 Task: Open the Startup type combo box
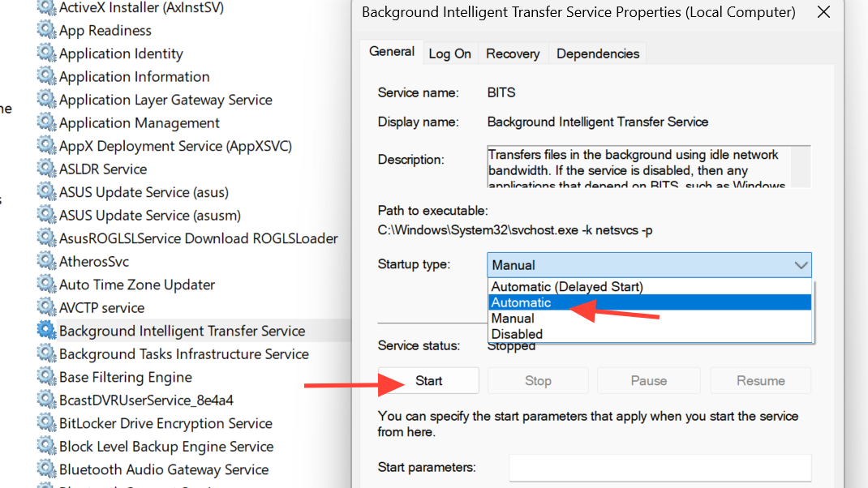pyautogui.click(x=649, y=265)
